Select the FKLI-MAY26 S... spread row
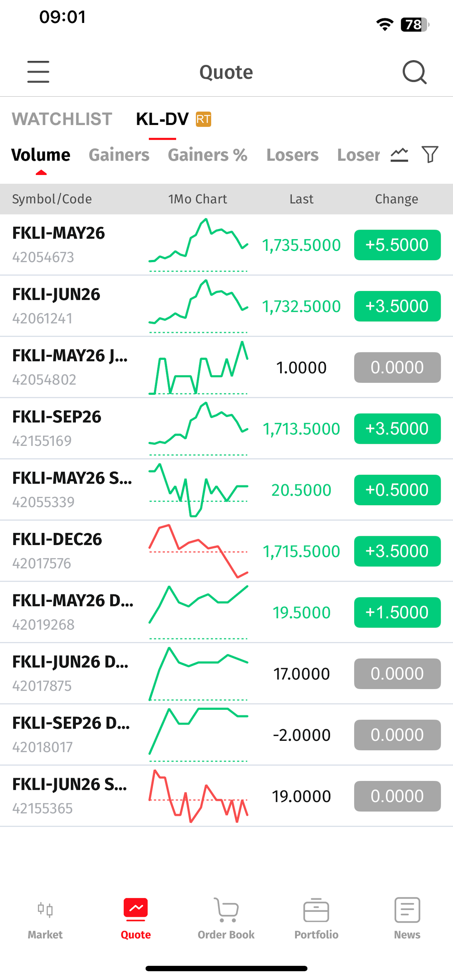This screenshot has height=980, width=453. point(226,490)
